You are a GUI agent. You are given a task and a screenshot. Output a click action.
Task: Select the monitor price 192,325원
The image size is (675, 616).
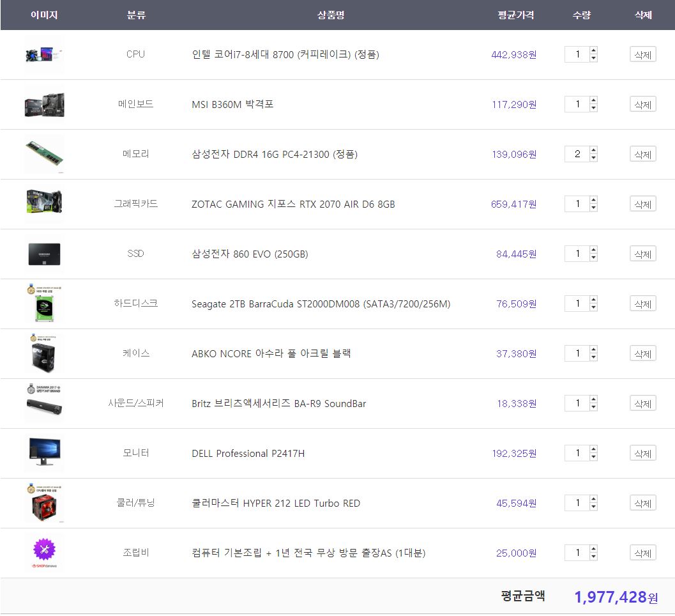pyautogui.click(x=514, y=453)
